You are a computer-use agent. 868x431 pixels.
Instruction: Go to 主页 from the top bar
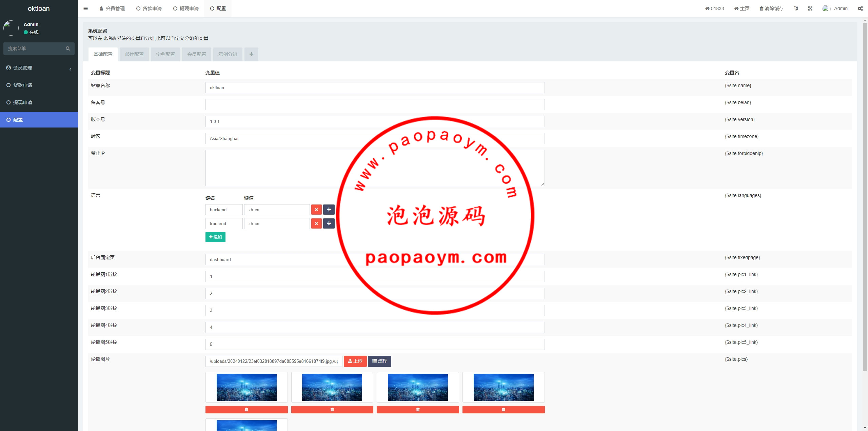(x=742, y=8)
